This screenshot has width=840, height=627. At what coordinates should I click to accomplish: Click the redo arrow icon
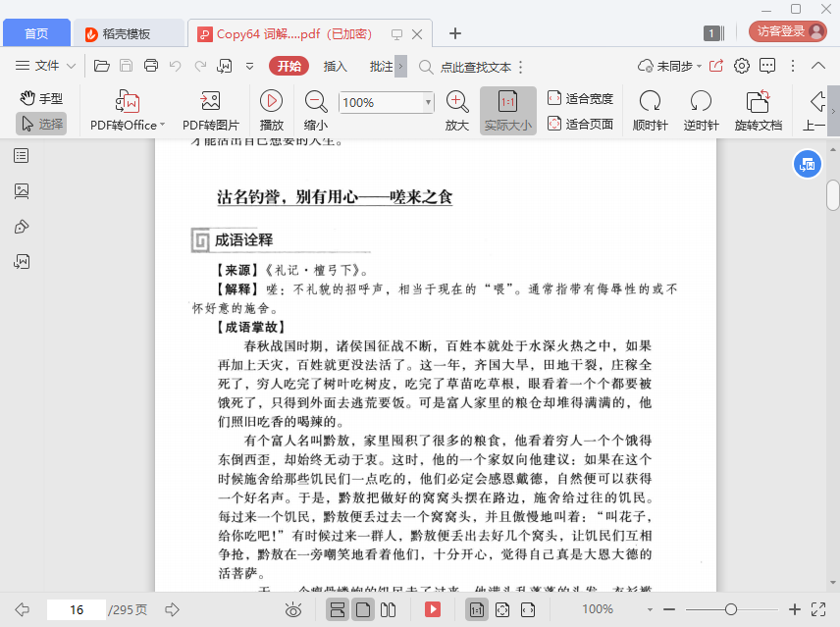tap(200, 66)
